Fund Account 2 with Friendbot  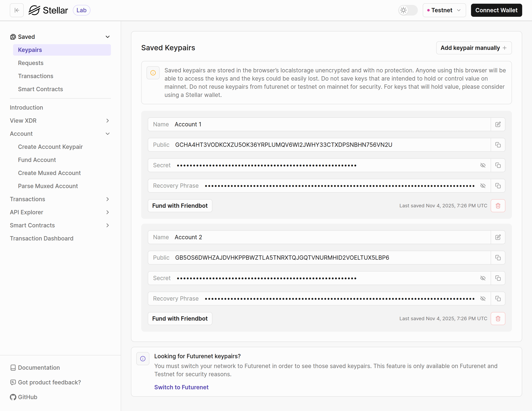(x=180, y=319)
